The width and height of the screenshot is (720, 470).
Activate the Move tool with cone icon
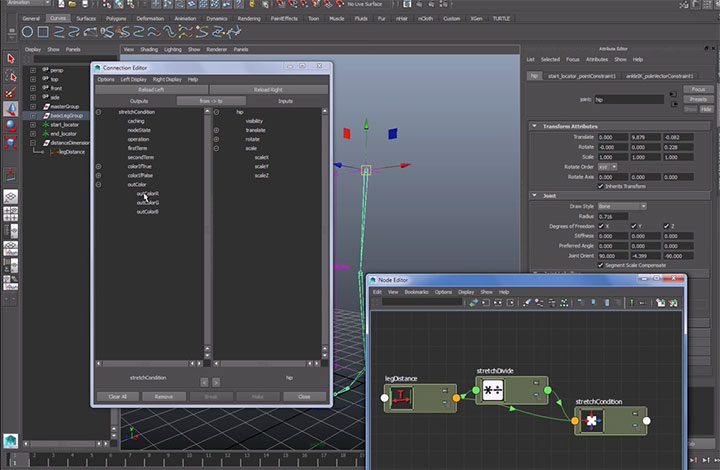coord(11,109)
